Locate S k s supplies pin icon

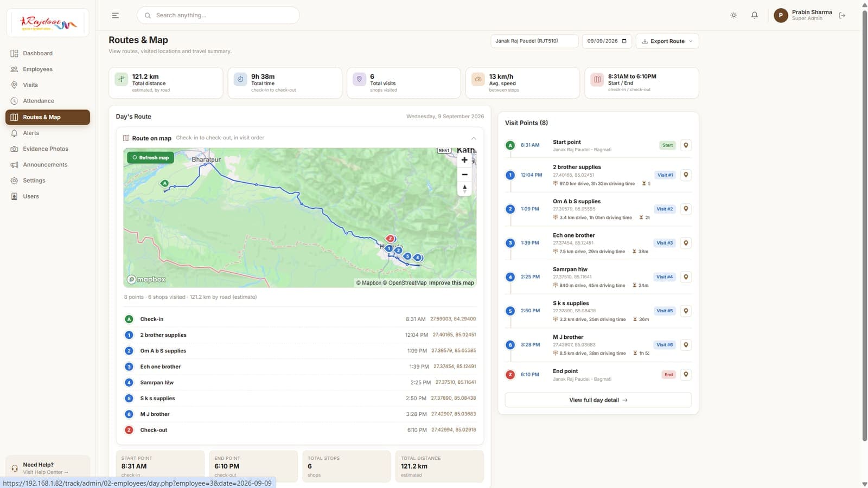686,311
